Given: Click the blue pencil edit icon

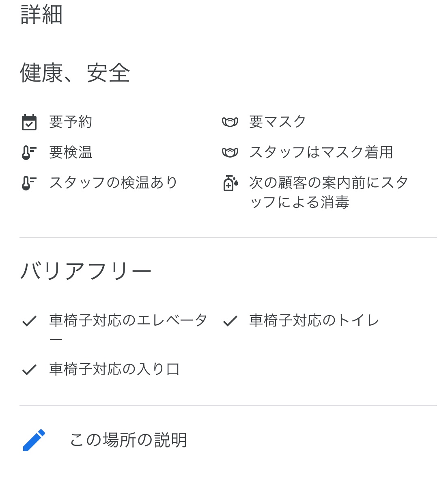Looking at the screenshot, I should (x=34, y=440).
